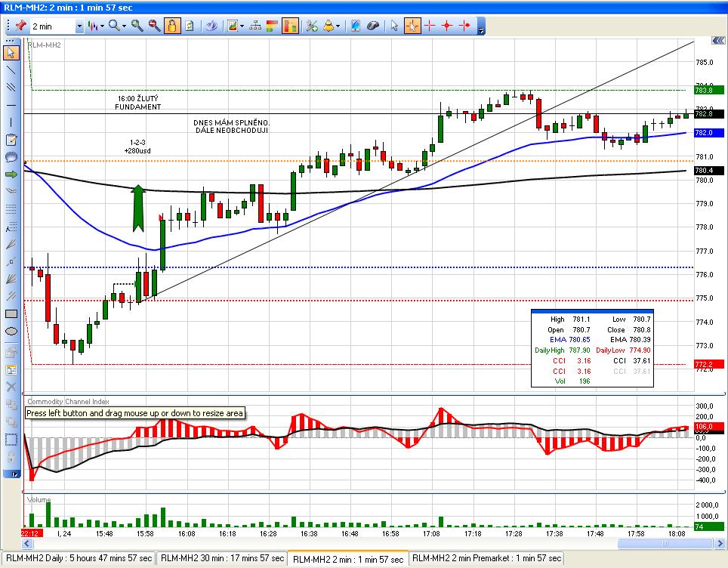The width and height of the screenshot is (728, 568).
Task: Click the hierarchy tree icon
Action: coord(255,26)
